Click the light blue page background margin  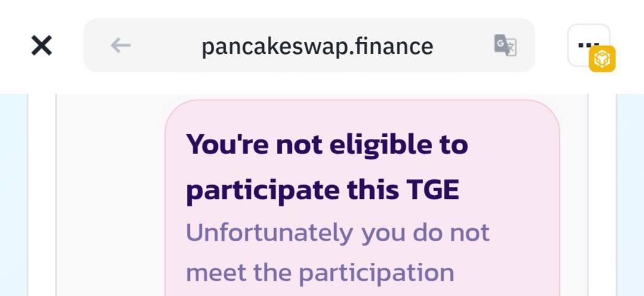pyautogui.click(x=13, y=195)
